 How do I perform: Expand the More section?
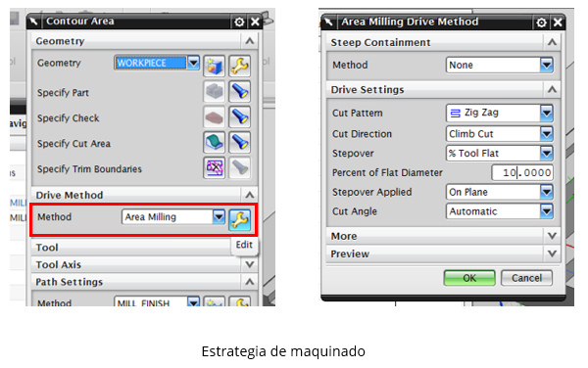[x=552, y=236]
